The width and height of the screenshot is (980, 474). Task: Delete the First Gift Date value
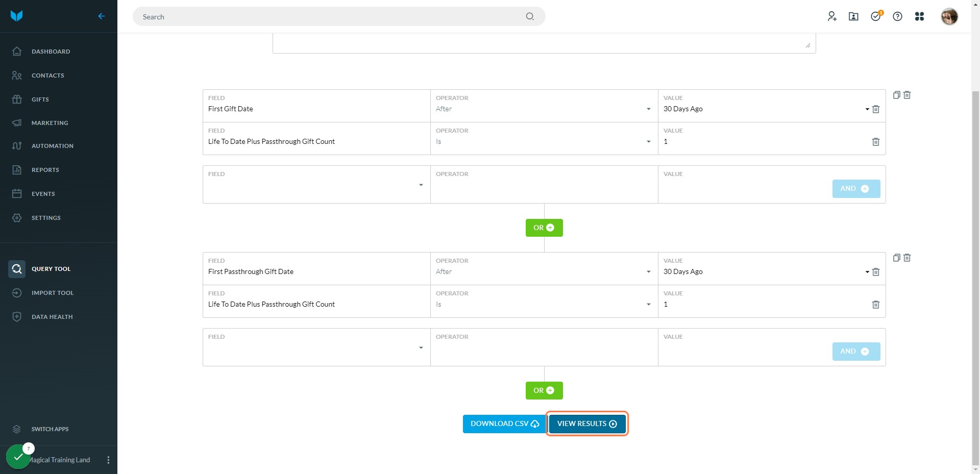[876, 109]
